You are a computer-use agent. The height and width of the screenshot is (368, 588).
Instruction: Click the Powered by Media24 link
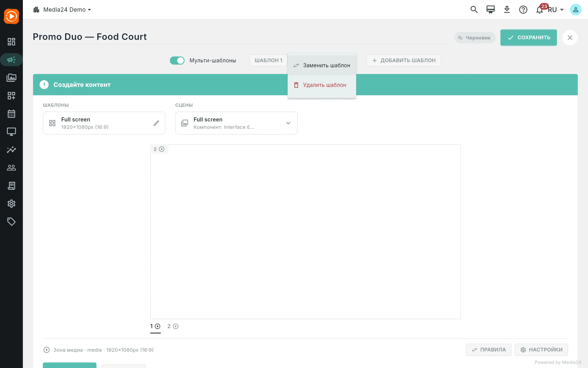tap(558, 362)
